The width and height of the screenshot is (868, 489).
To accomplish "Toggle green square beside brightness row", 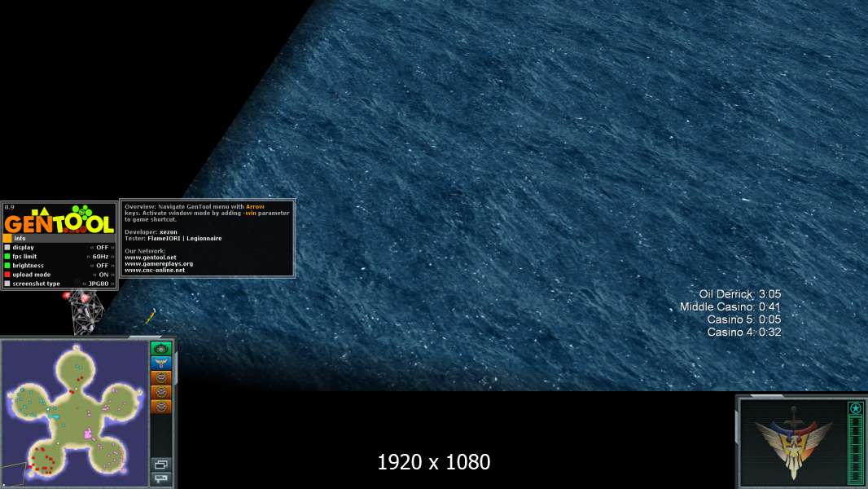I will 7,265.
